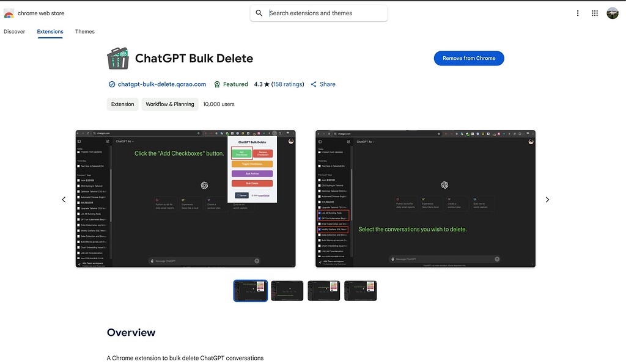Click the search extensions input field
The image size is (626, 364).
[318, 12]
